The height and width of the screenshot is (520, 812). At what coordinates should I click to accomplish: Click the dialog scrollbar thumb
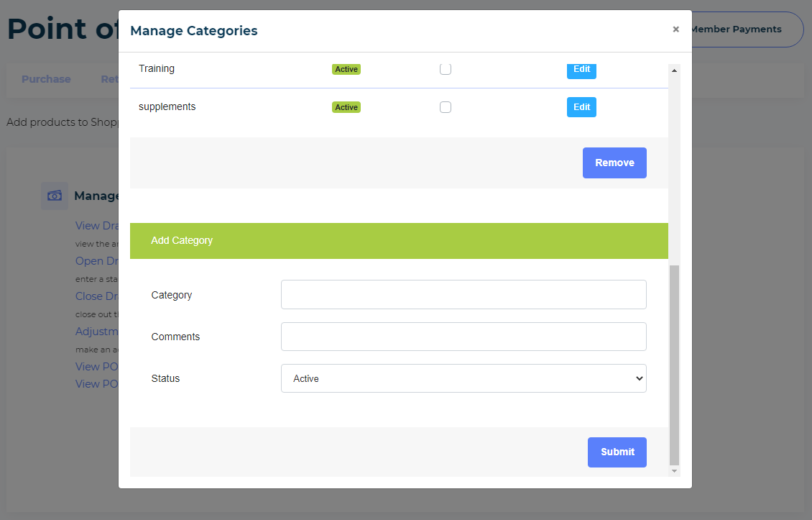point(674,365)
